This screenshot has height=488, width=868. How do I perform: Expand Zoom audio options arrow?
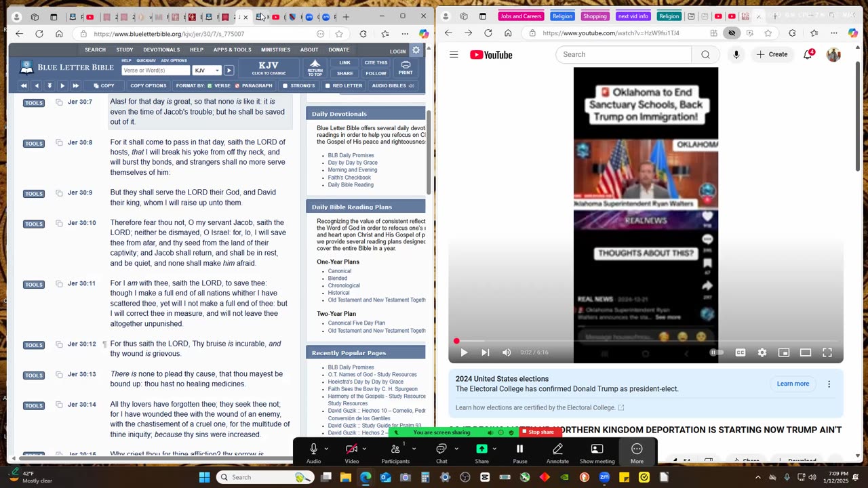pos(326,449)
